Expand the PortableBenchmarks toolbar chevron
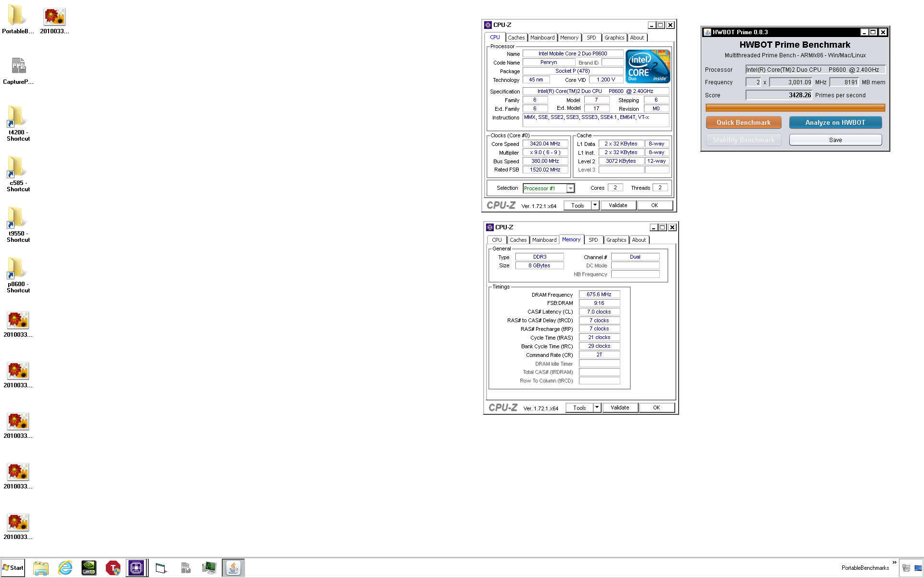Image resolution: width=924 pixels, height=578 pixels. point(894,563)
